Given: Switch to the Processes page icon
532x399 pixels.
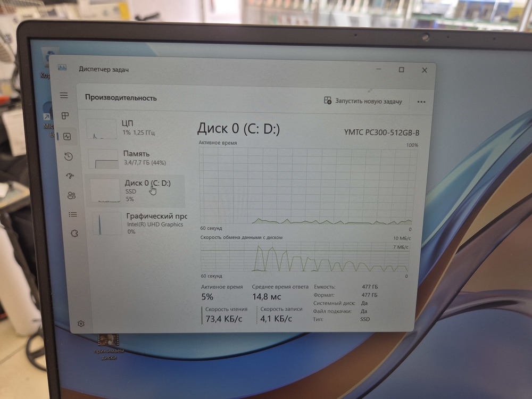Looking at the screenshot, I should click(65, 116).
